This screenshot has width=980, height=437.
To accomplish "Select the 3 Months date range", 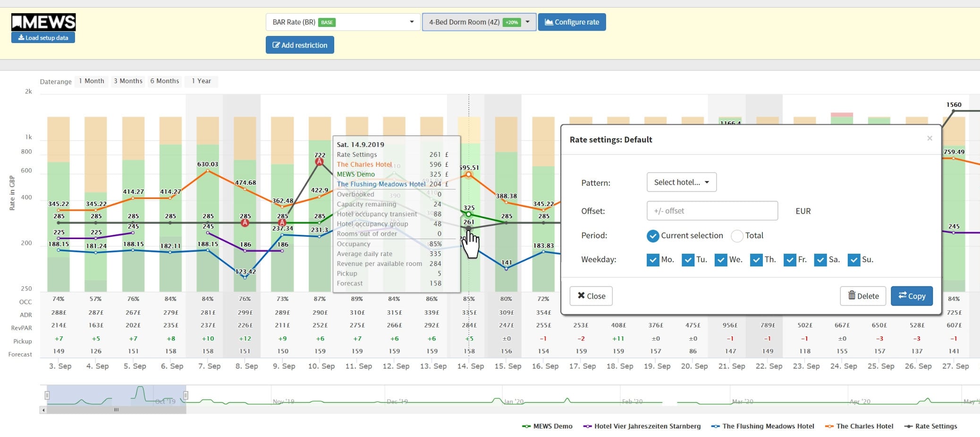I will 128,81.
